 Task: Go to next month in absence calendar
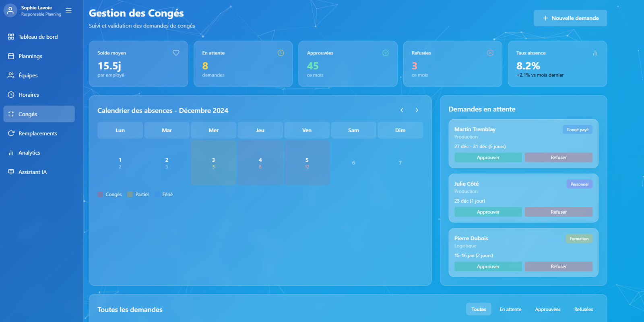coord(417,110)
